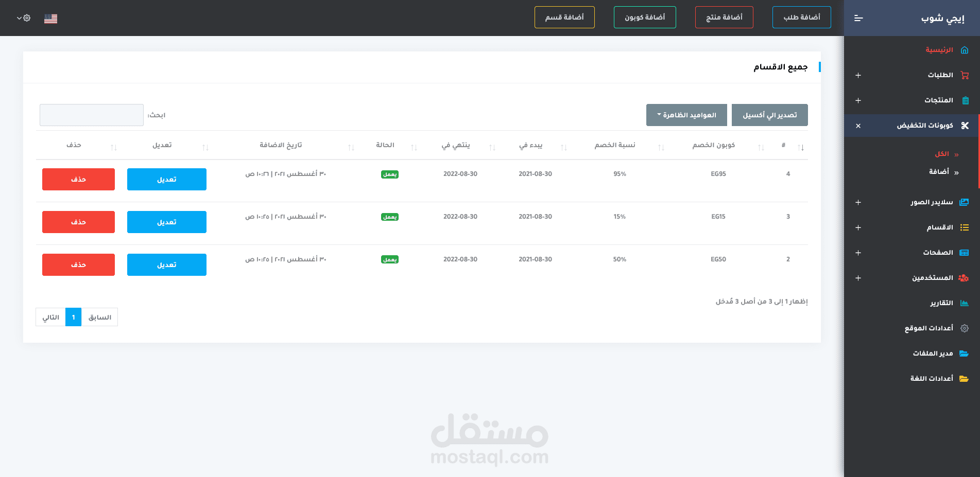Viewport: 980px width, 477px height.
Task: Click the image slider icon for سلايدر الصور
Action: click(x=965, y=202)
